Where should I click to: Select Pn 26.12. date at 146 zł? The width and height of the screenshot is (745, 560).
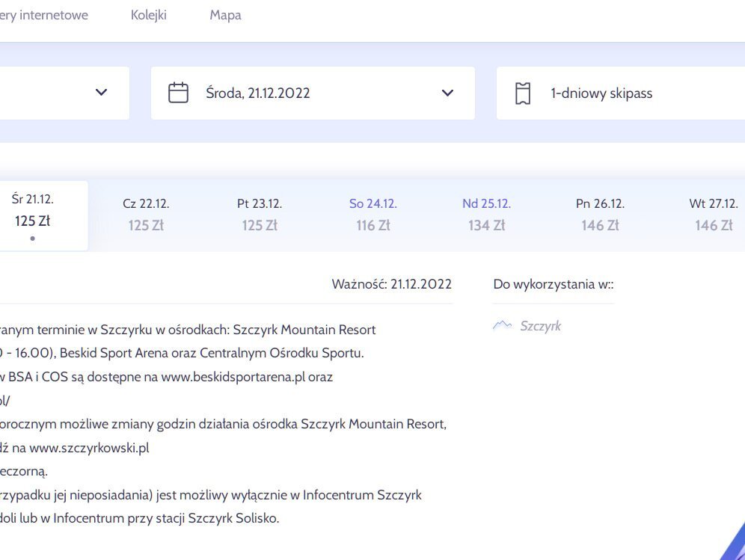click(x=600, y=215)
